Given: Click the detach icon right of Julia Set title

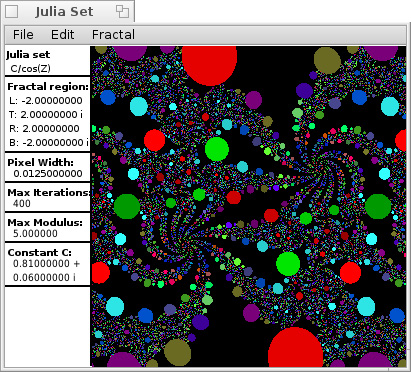Looking at the screenshot, I should click(122, 12).
